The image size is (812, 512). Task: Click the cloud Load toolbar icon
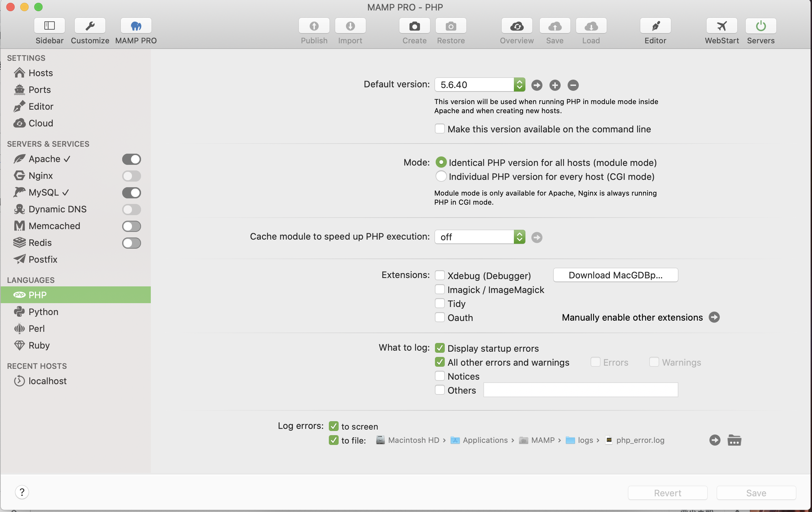coord(591,26)
